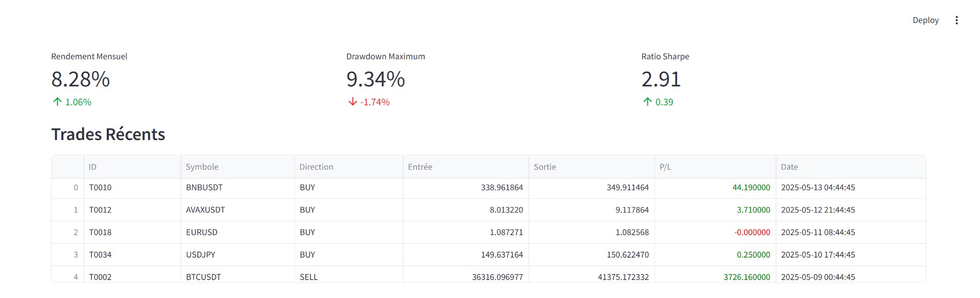
Task: Click the P/L column header
Action: 715,167
